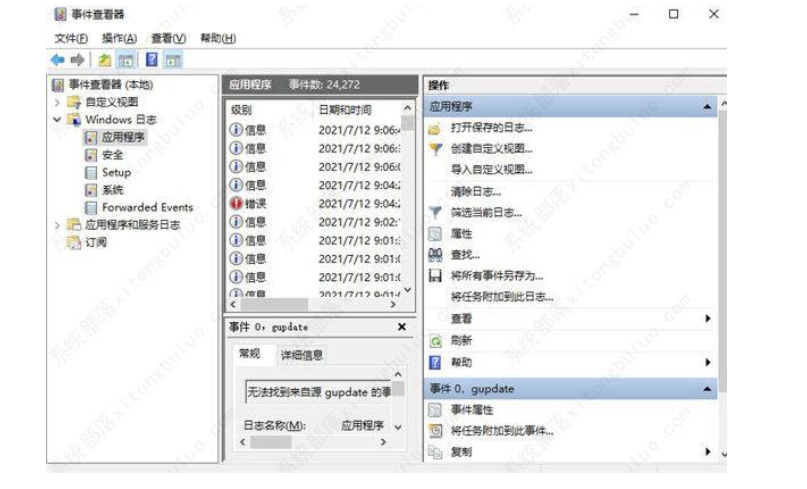Image resolution: width=807 pixels, height=489 pixels.
Task: Click the gupdate event description text box
Action: click(318, 392)
